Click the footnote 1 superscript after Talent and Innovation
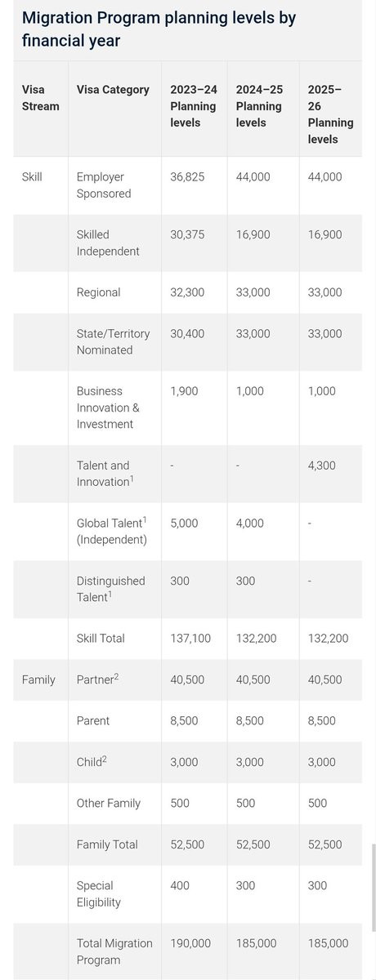The width and height of the screenshot is (376, 980). pos(132,479)
